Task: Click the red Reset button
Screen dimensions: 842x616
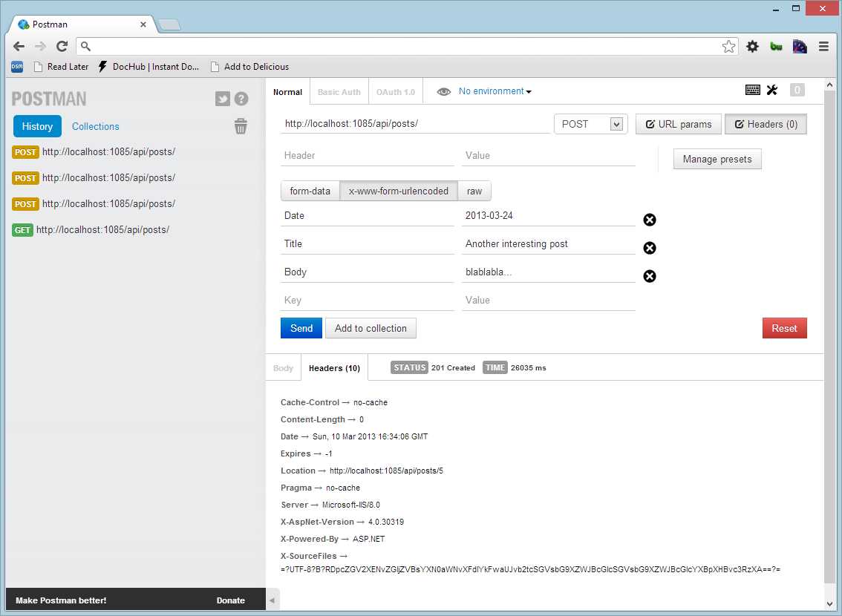Action: [785, 328]
